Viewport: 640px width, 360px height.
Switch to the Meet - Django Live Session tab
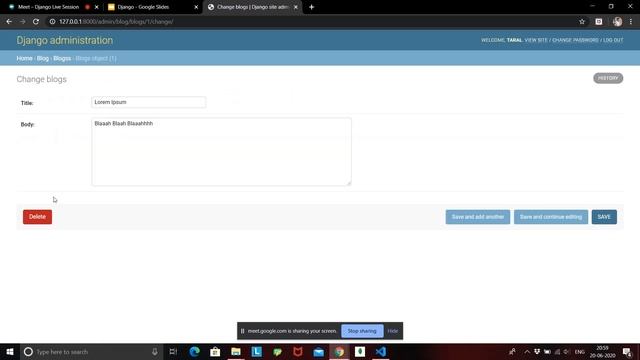tap(48, 7)
